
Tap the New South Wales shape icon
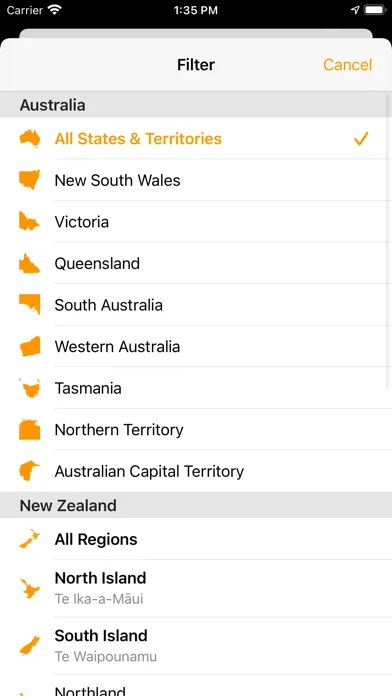click(x=30, y=180)
